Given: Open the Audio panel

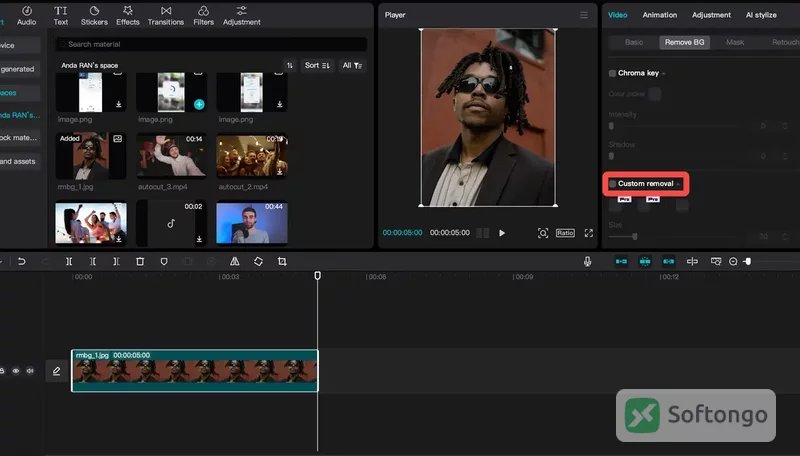Looking at the screenshot, I should [27, 15].
